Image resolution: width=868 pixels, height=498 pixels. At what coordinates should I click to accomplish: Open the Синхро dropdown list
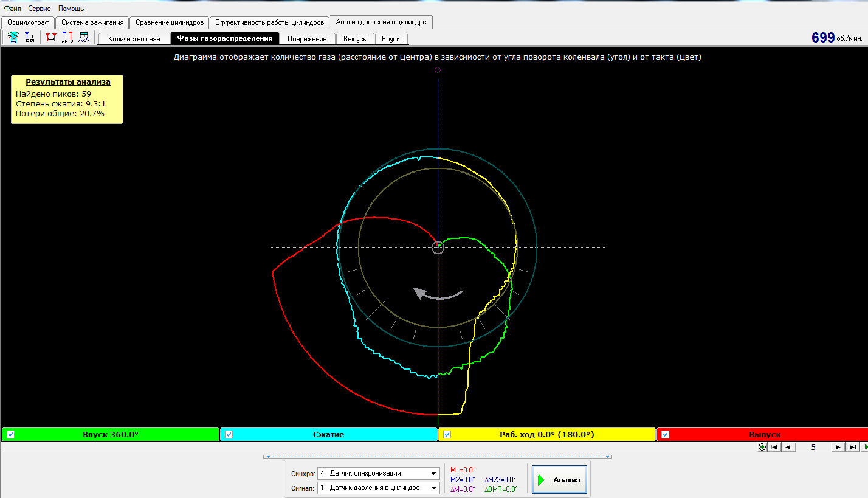[x=379, y=473]
